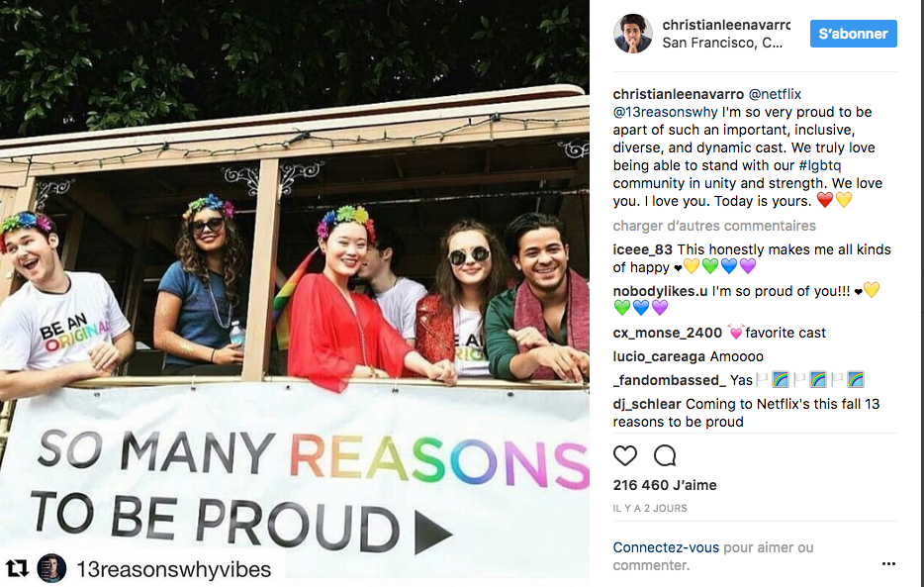The height and width of the screenshot is (587, 924).
Task: Open the San Francisco location link
Action: [722, 43]
